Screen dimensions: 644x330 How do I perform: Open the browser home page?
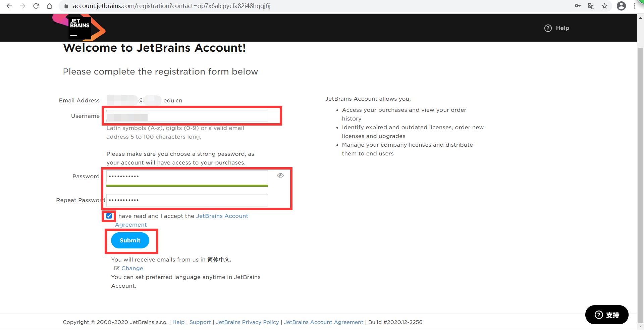[50, 6]
